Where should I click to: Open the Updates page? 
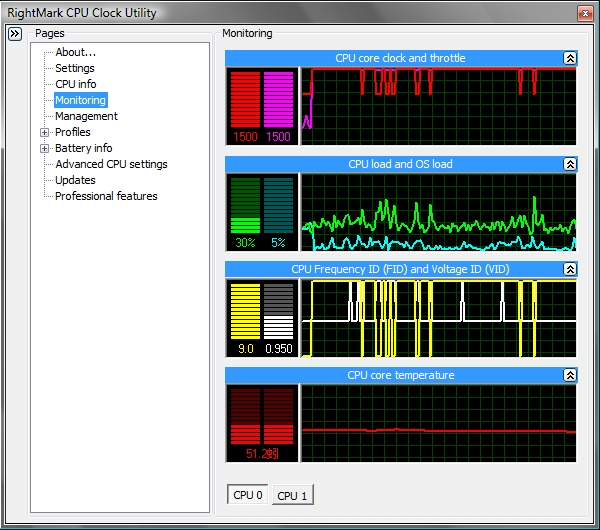(x=75, y=180)
